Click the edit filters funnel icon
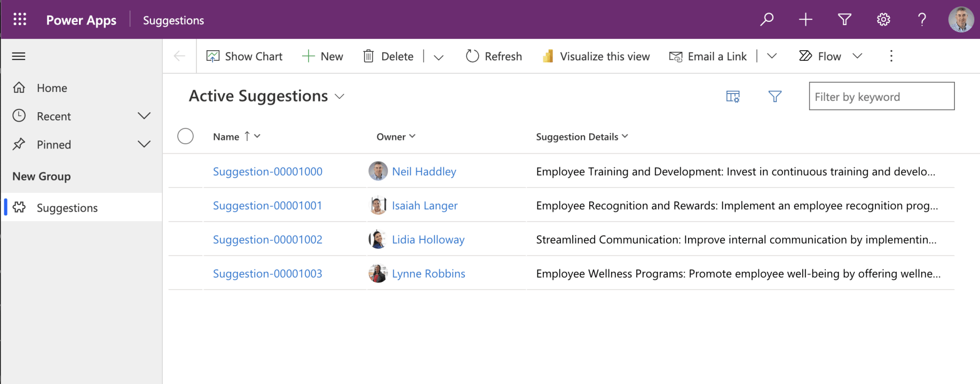This screenshot has height=384, width=980. (x=774, y=97)
